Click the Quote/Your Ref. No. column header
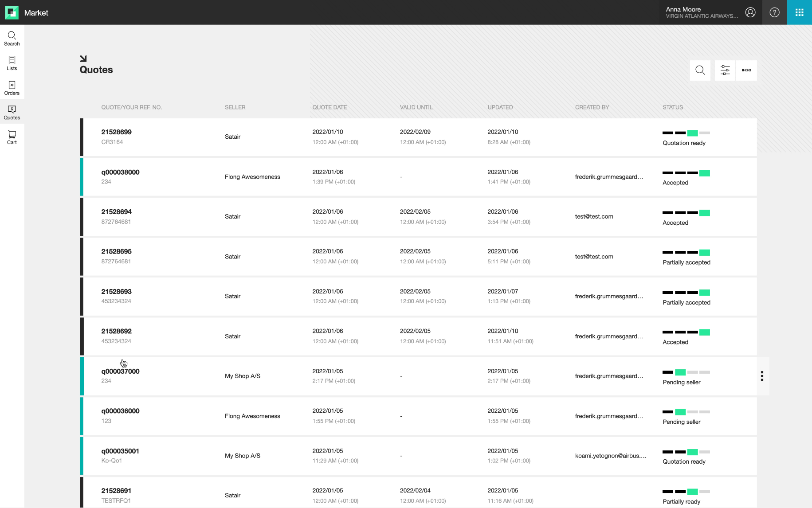This screenshot has width=812, height=508. click(x=131, y=107)
